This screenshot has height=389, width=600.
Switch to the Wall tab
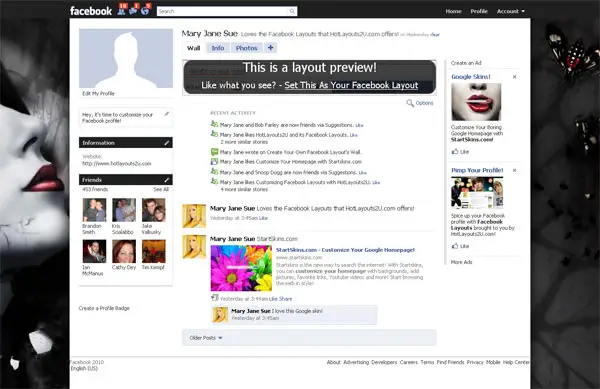coord(194,48)
